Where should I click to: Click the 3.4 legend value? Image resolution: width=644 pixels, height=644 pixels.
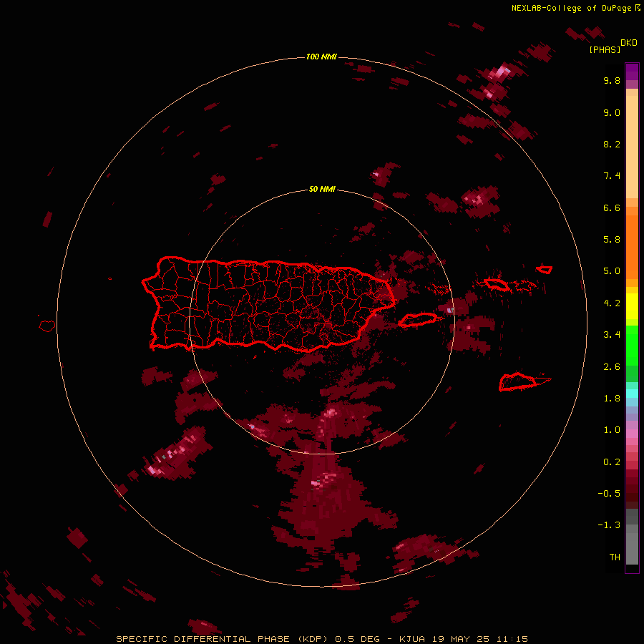click(x=612, y=335)
